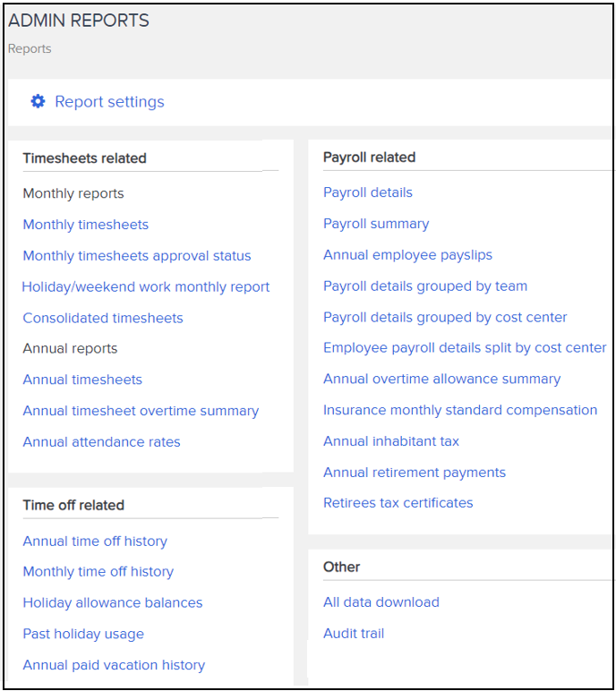This screenshot has height=691, width=616.
Task: Open Retirees tax certificates
Action: (398, 503)
